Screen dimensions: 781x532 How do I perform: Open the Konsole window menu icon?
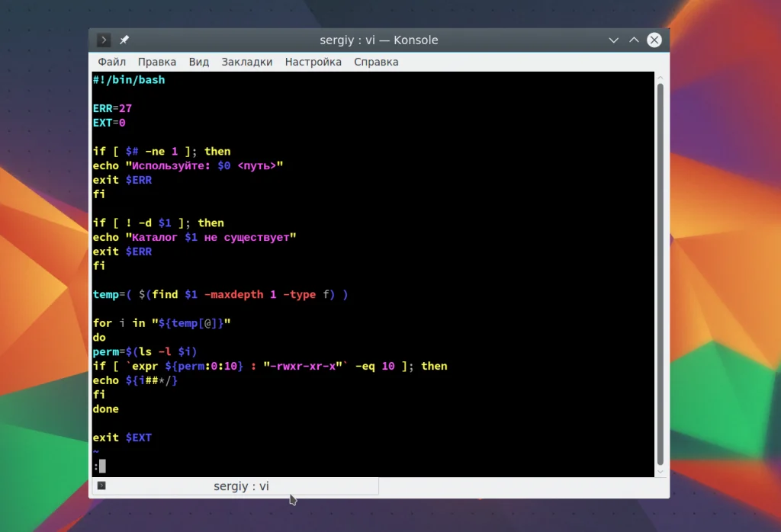[104, 40]
